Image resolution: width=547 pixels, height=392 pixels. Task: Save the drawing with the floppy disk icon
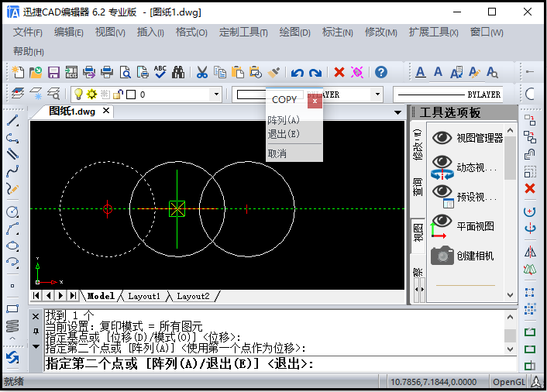coord(53,72)
